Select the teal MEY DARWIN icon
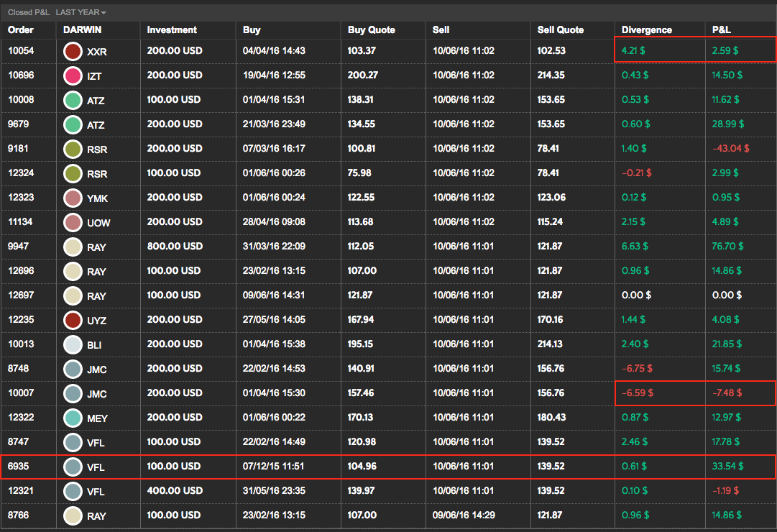The width and height of the screenshot is (777, 532). 73,418
